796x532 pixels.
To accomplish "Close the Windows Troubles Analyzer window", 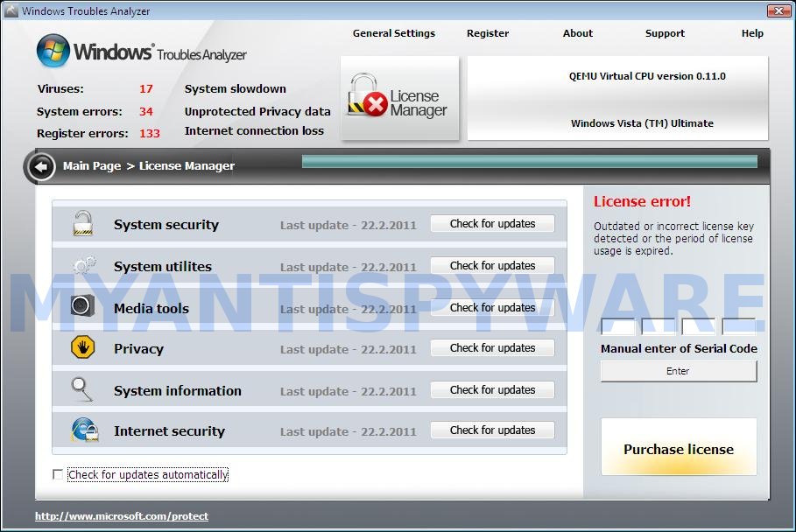I will (x=778, y=10).
